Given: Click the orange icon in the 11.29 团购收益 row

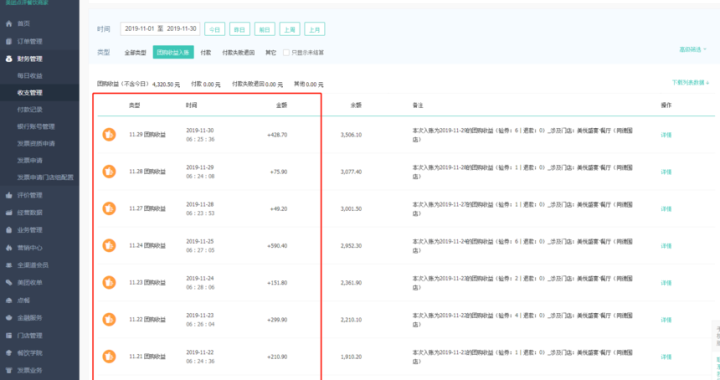Looking at the screenshot, I should 109,134.
